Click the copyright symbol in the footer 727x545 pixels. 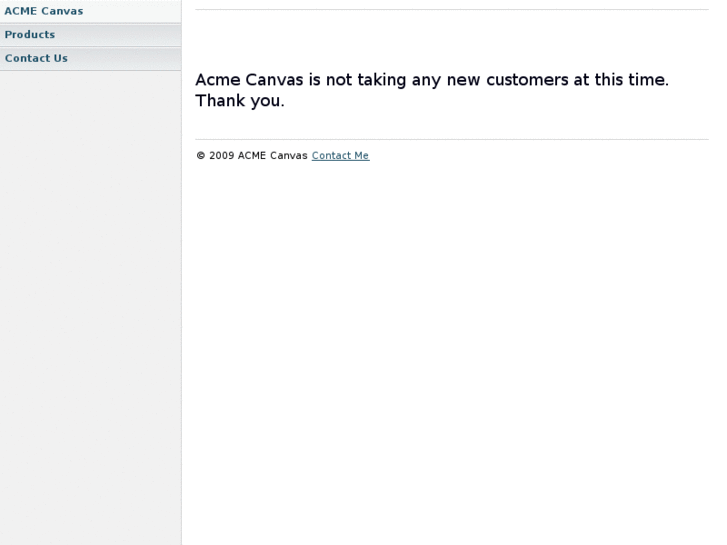coord(200,156)
